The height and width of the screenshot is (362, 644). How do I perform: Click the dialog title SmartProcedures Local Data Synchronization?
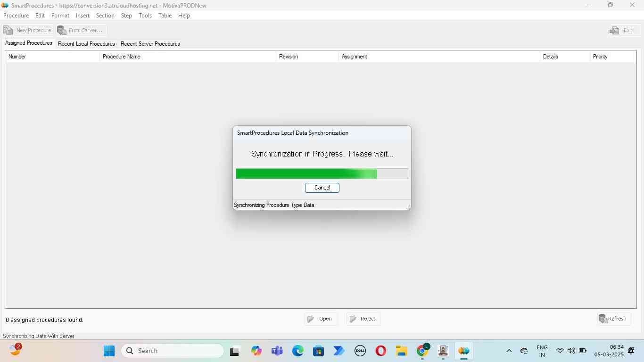293,133
